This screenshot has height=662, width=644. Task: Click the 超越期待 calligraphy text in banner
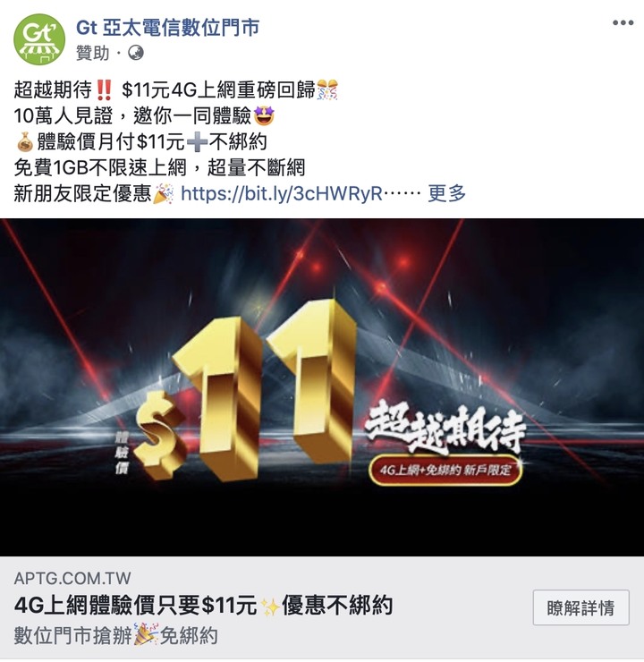[x=445, y=427]
